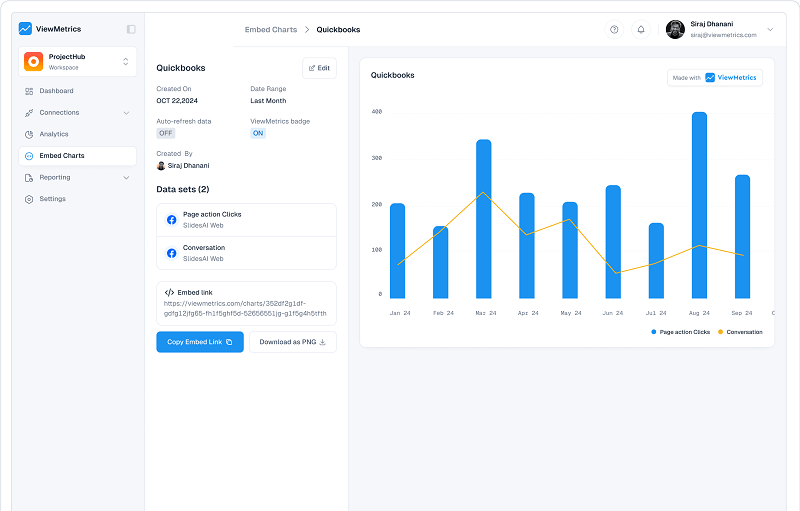Click the ProjectHub workspace orange icon

click(34, 62)
